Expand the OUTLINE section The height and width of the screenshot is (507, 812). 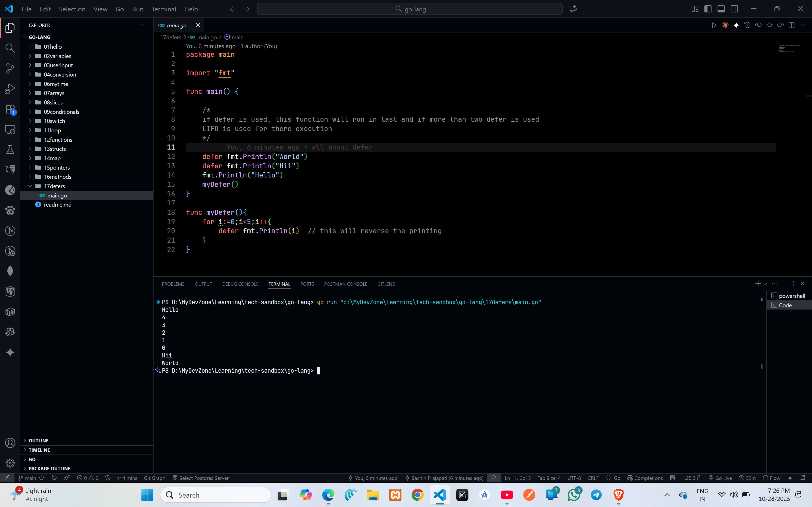point(38,441)
